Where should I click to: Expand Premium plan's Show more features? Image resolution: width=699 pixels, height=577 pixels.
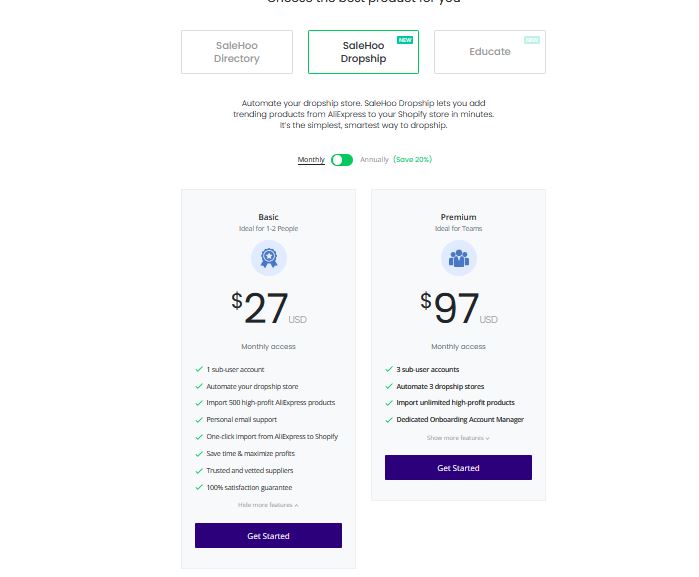[x=458, y=438]
